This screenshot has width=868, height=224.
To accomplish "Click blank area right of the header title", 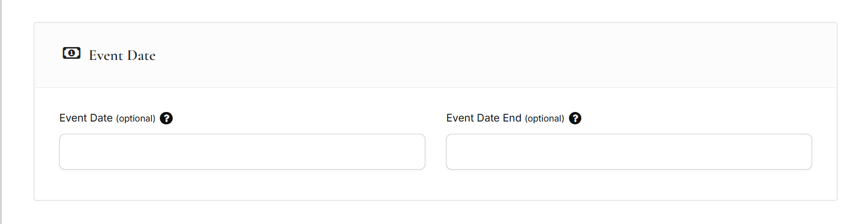I will (x=447, y=55).
